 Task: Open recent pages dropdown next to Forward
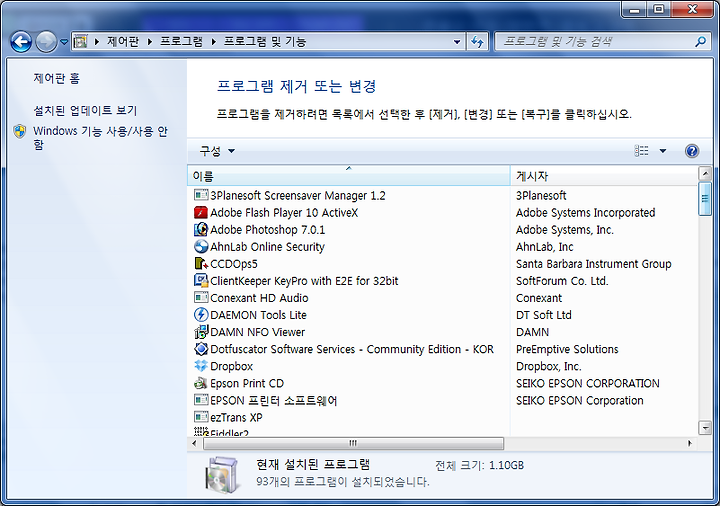coord(64,42)
